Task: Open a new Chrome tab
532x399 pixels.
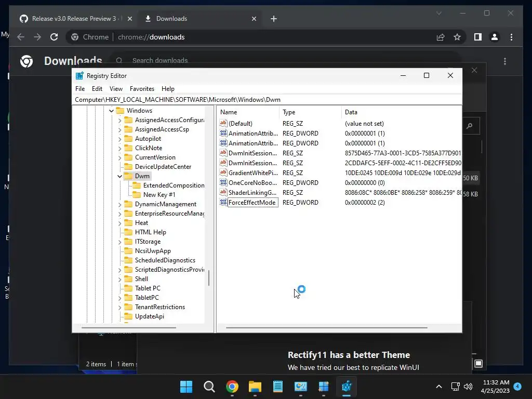Action: click(x=274, y=19)
